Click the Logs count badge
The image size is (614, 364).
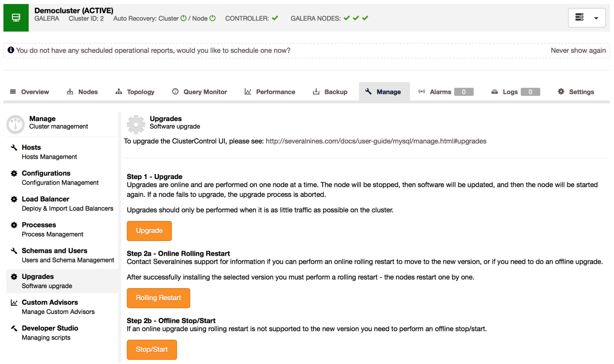tap(530, 92)
